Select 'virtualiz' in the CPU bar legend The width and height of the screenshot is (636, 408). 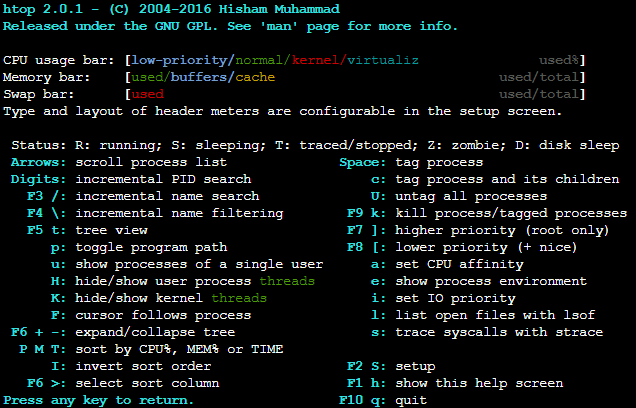pyautogui.click(x=383, y=60)
